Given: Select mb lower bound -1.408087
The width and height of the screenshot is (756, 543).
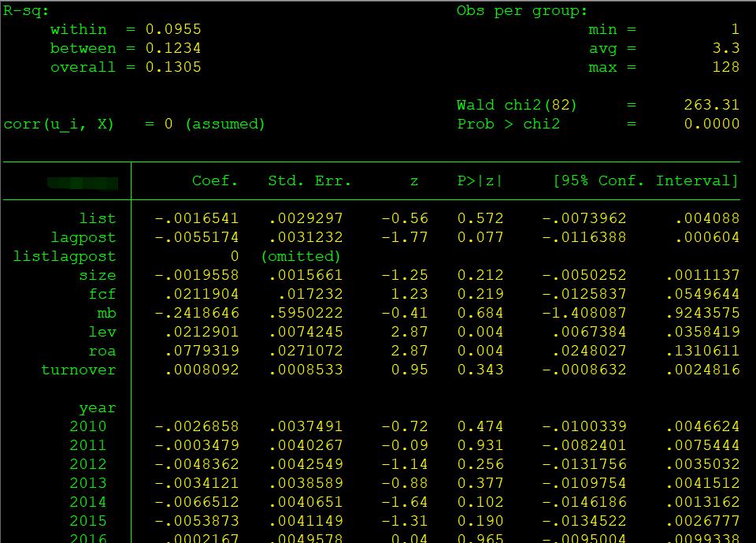Looking at the screenshot, I should [584, 313].
